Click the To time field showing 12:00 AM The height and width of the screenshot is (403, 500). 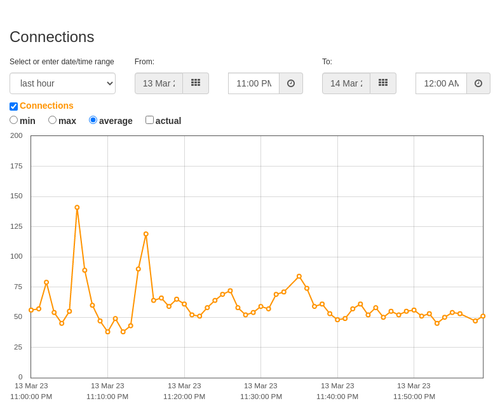pos(441,83)
